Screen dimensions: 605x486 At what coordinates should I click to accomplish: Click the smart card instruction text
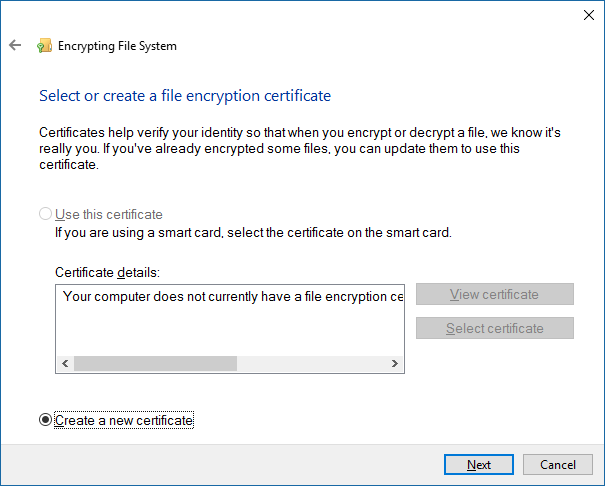point(253,233)
